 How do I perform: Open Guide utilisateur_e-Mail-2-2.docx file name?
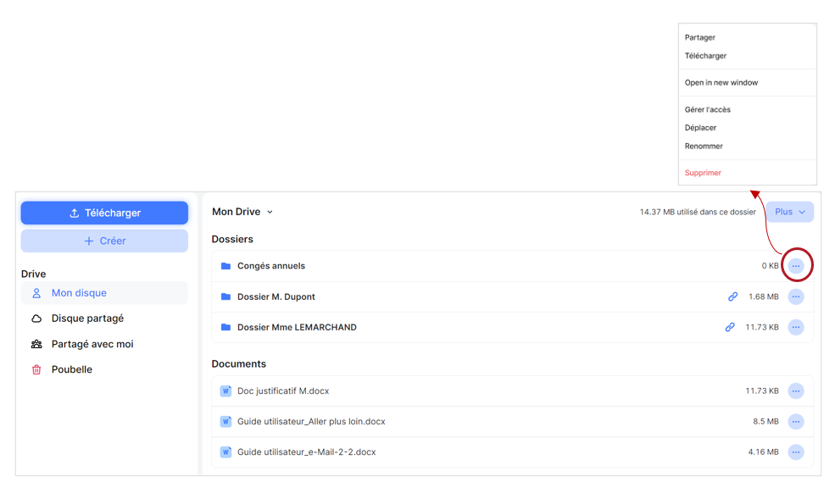pos(306,452)
